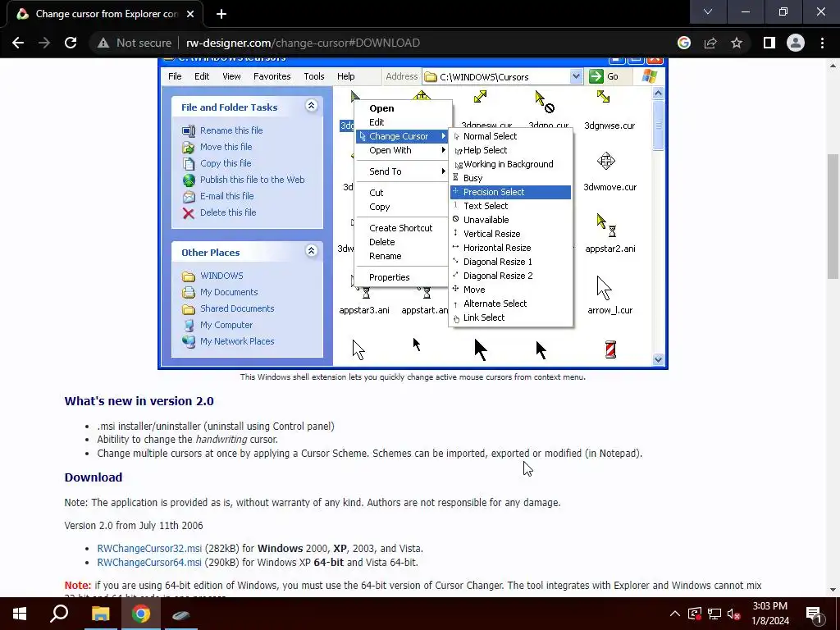This screenshot has width=840, height=630.
Task: Open the Chrome profile avatar
Action: click(796, 43)
